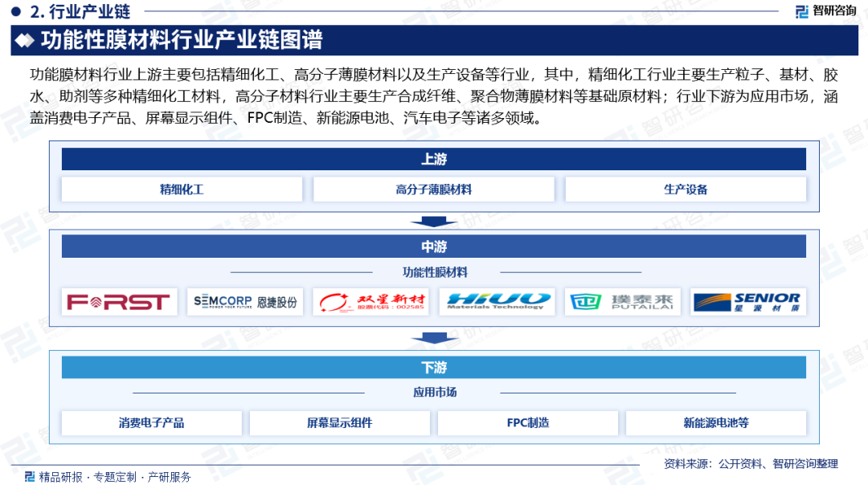
Task: Click the 璞泰来 PUTAILAI logo
Action: (623, 302)
